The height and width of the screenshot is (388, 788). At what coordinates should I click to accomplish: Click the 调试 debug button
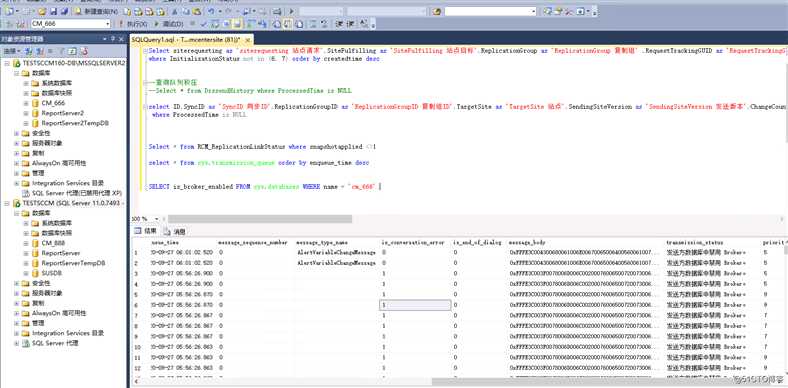point(168,24)
